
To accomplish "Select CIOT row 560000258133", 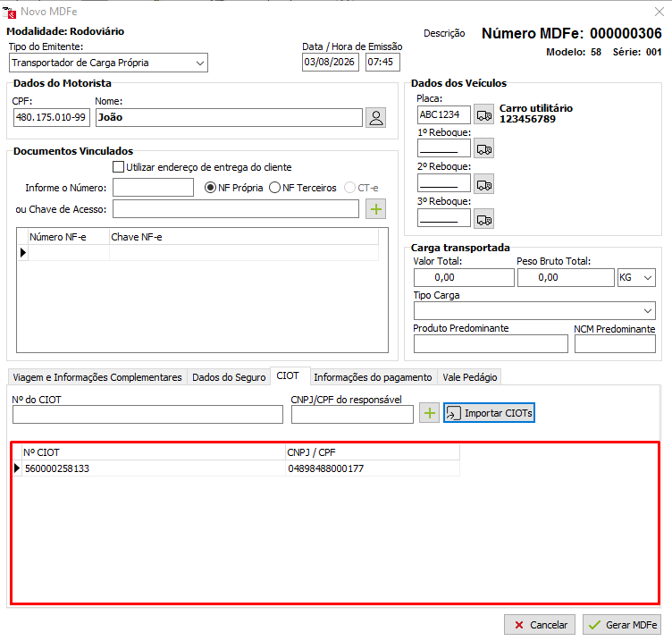I will click(236, 468).
